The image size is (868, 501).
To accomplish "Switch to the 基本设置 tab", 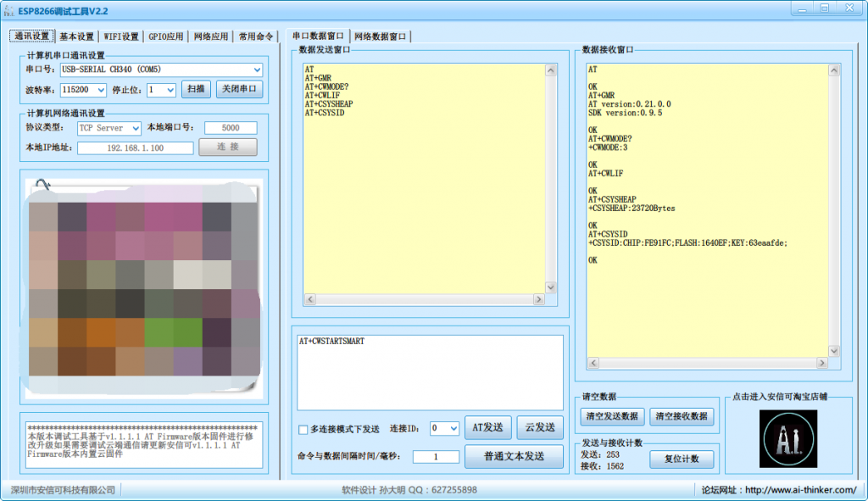I will tap(76, 36).
